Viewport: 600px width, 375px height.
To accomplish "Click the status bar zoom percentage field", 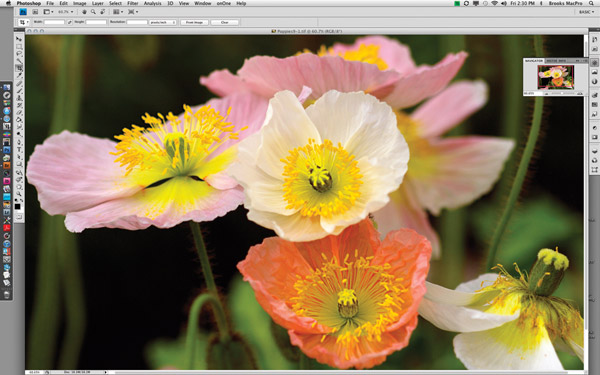I will 34,372.
